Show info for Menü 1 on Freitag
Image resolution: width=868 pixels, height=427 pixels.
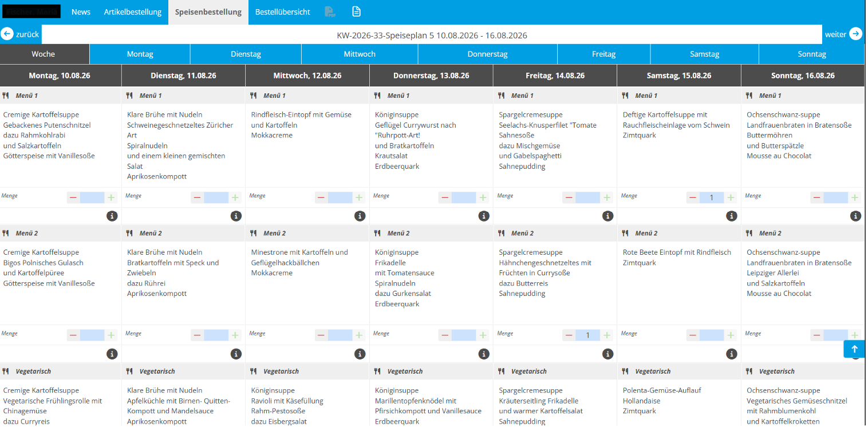(607, 216)
